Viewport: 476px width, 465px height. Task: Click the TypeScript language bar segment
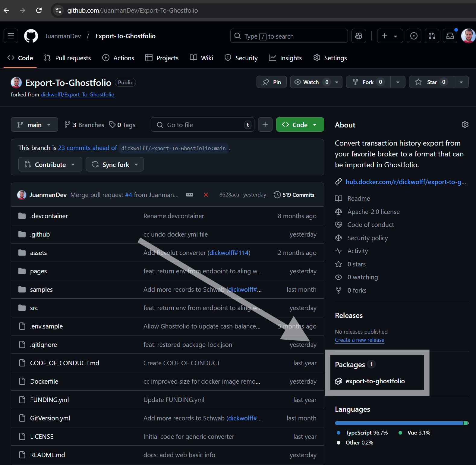[399, 423]
